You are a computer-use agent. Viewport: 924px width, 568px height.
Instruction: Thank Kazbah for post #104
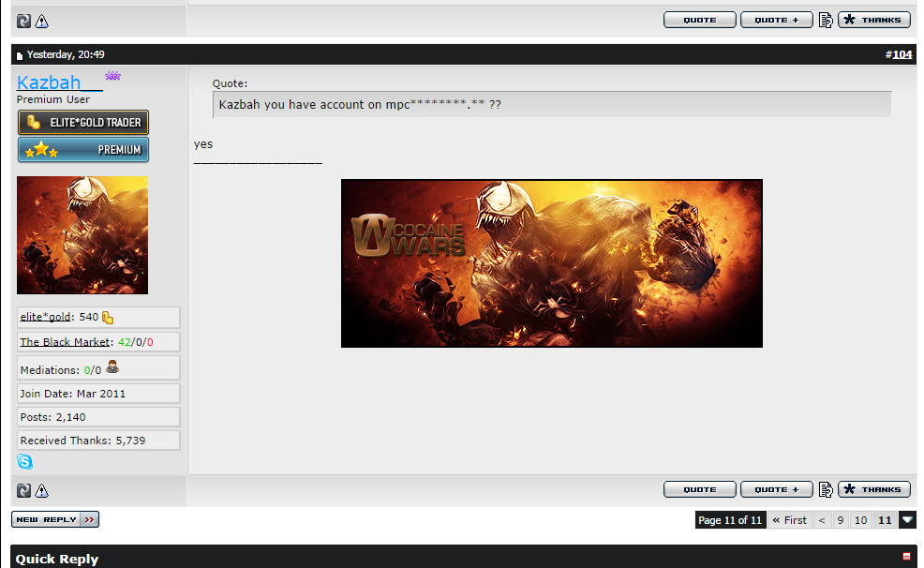tap(874, 489)
